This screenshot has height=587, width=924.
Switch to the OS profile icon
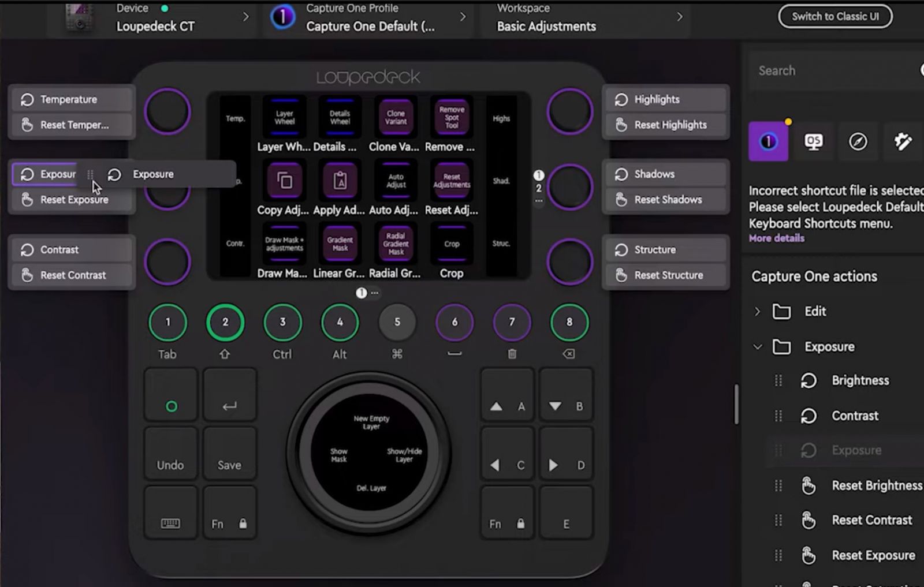coord(814,142)
